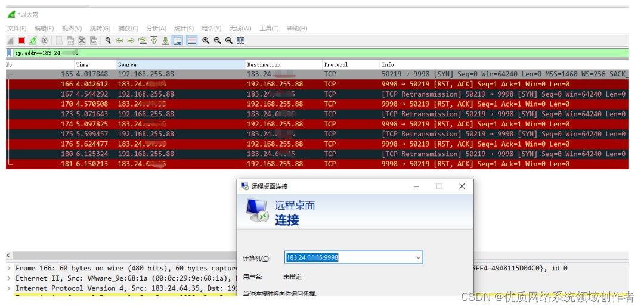Image resolution: width=644 pixels, height=308 pixels.
Task: Jump to the last packet
Action: (x=166, y=41)
